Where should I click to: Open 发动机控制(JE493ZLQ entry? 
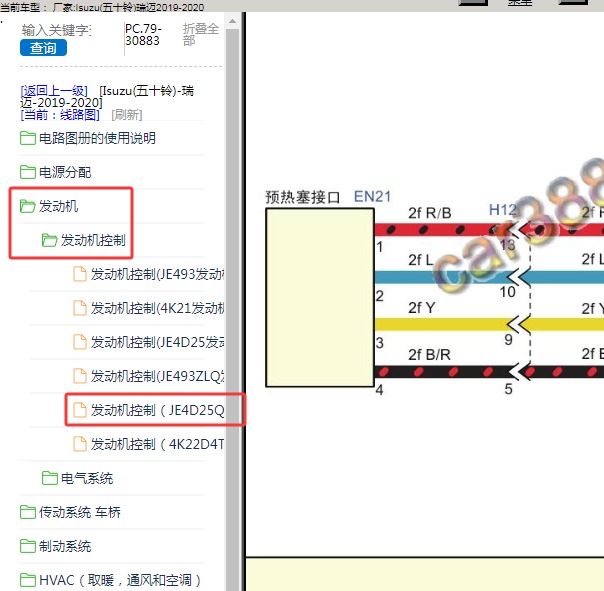(x=157, y=376)
